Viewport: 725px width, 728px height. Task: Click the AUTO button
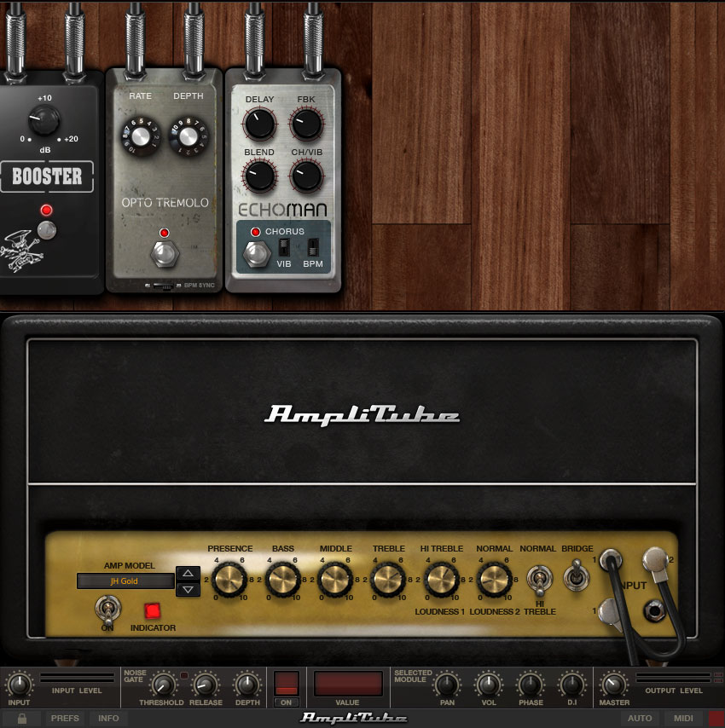pos(640,719)
